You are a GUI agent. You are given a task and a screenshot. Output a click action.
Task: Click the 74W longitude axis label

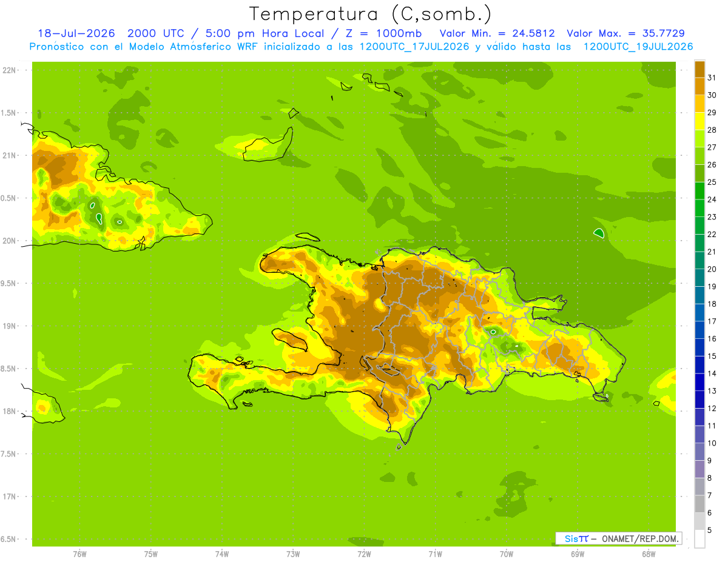pyautogui.click(x=222, y=554)
